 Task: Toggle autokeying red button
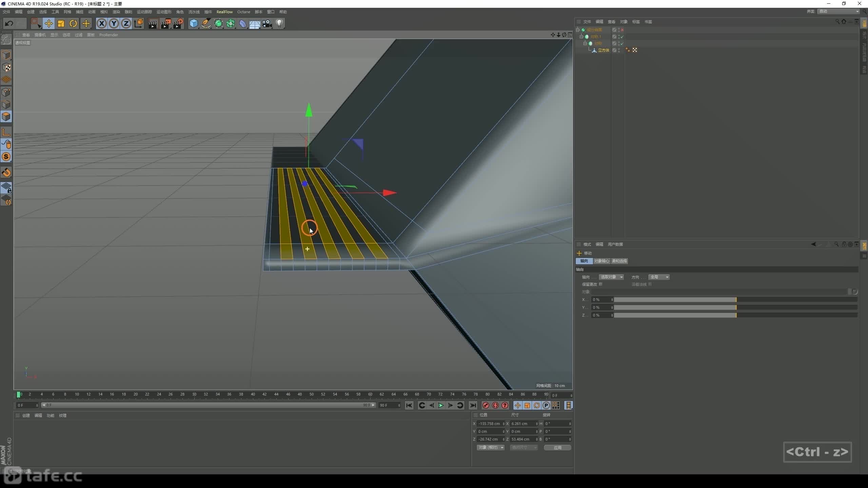click(495, 405)
